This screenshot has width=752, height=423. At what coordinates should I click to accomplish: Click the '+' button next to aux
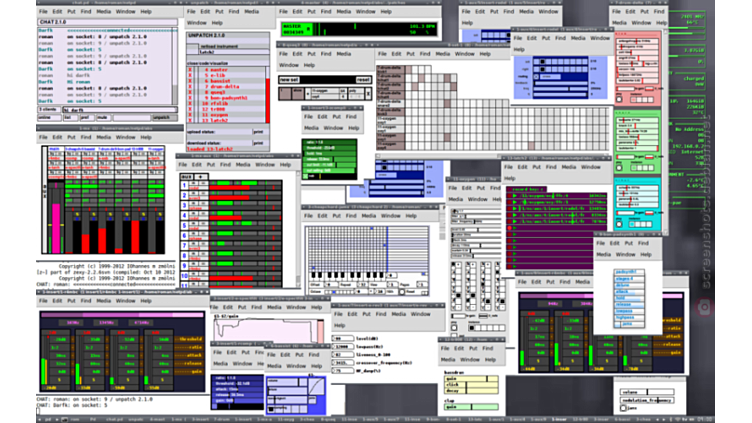[202, 177]
